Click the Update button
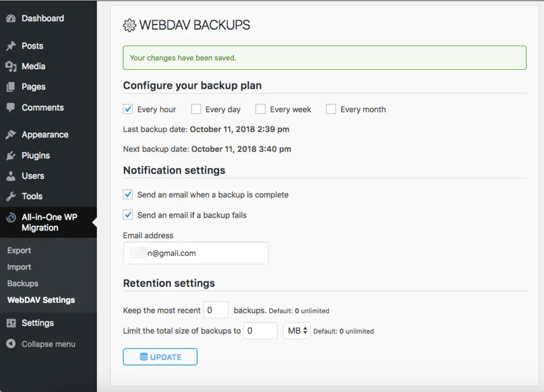This screenshot has height=392, width=544. point(160,357)
